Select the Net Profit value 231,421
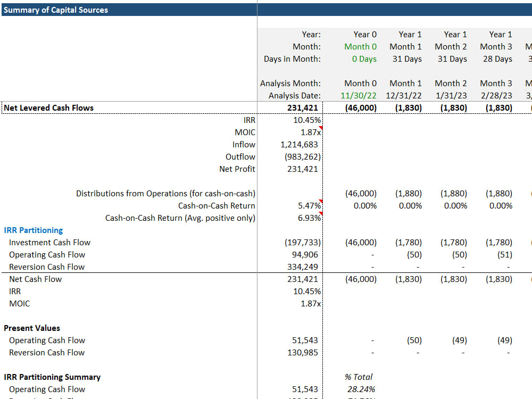This screenshot has width=532, height=399. coord(302,169)
